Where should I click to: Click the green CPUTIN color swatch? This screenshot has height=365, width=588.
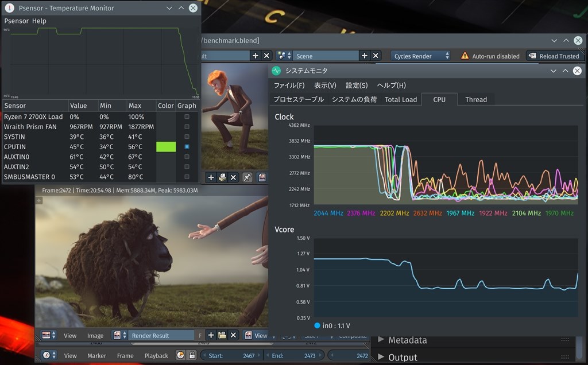166,146
